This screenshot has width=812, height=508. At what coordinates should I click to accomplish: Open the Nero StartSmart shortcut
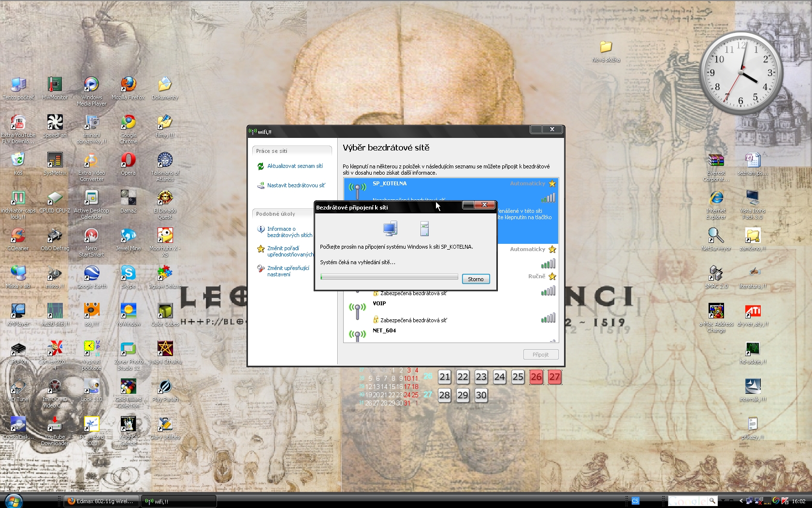coord(91,242)
